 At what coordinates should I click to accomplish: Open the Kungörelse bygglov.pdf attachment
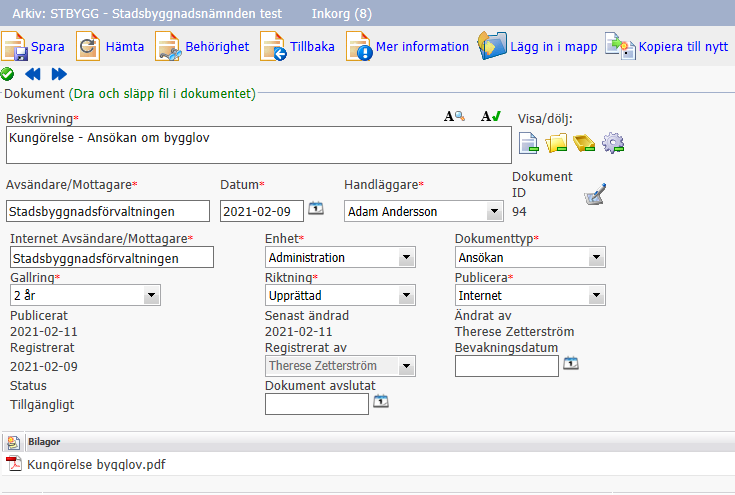(x=96, y=465)
